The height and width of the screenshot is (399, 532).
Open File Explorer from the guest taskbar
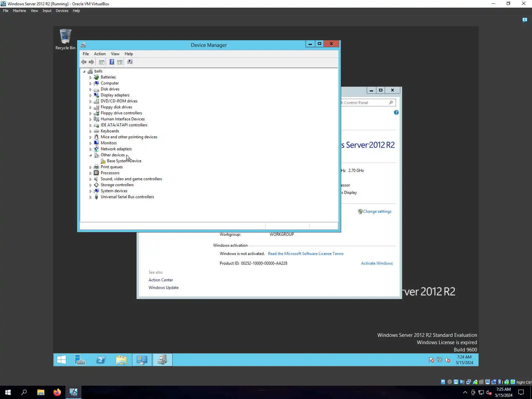coord(121,360)
